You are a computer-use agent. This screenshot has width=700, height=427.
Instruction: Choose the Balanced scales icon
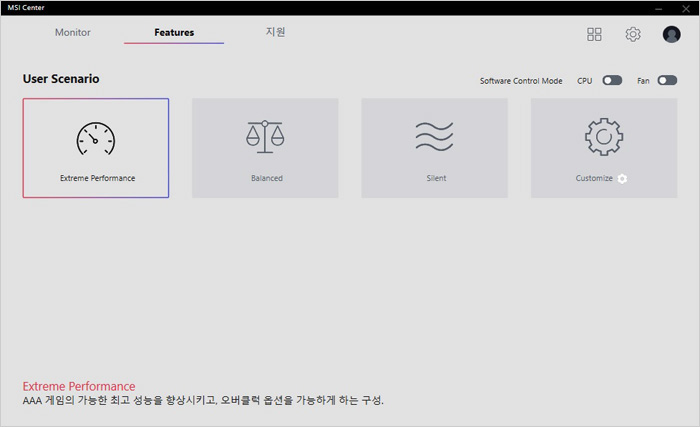tap(265, 137)
